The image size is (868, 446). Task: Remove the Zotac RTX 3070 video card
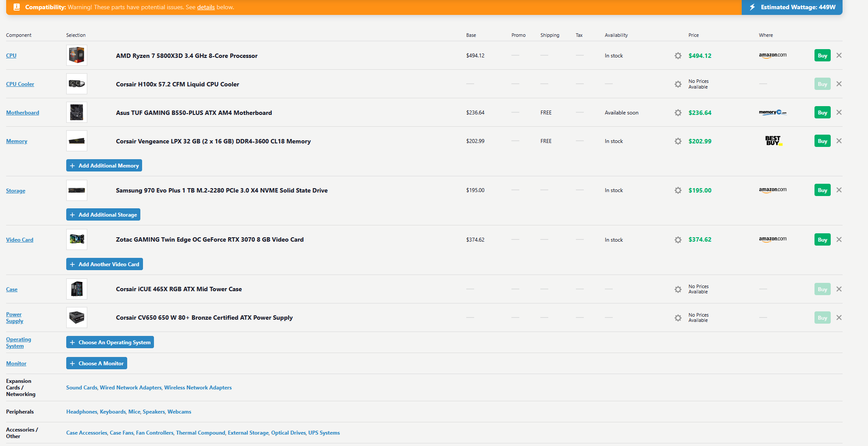[x=839, y=239]
